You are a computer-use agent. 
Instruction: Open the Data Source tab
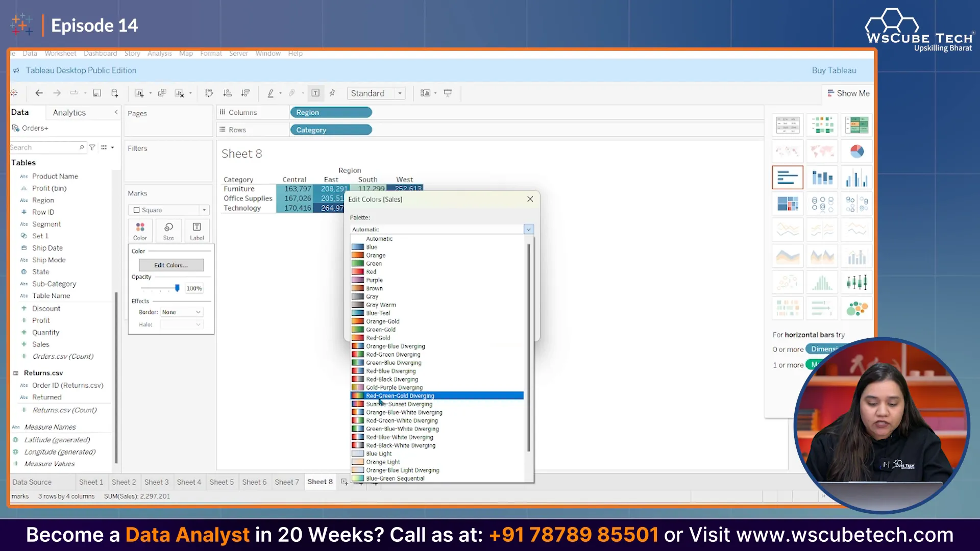tap(32, 482)
